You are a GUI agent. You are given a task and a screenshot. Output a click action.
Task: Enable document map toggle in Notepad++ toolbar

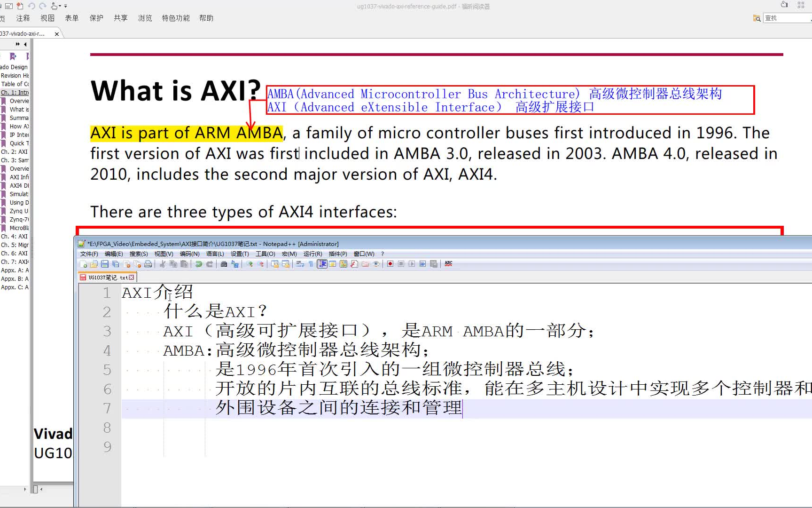pos(322,264)
